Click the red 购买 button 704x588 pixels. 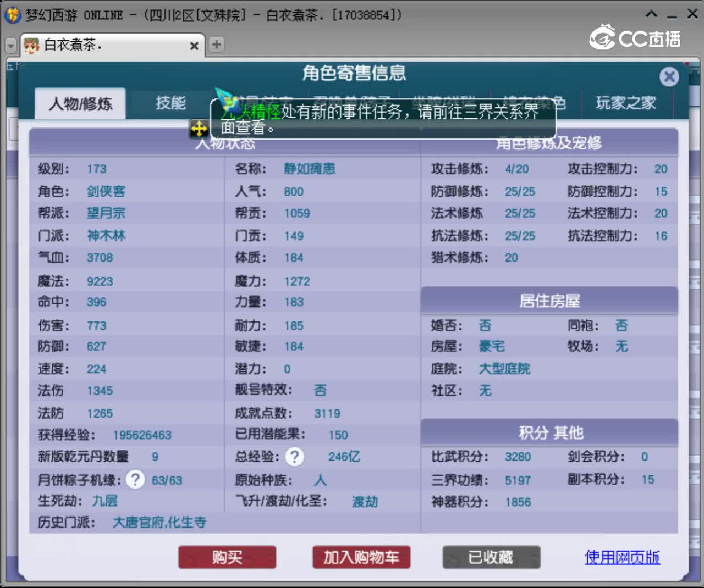(x=227, y=557)
